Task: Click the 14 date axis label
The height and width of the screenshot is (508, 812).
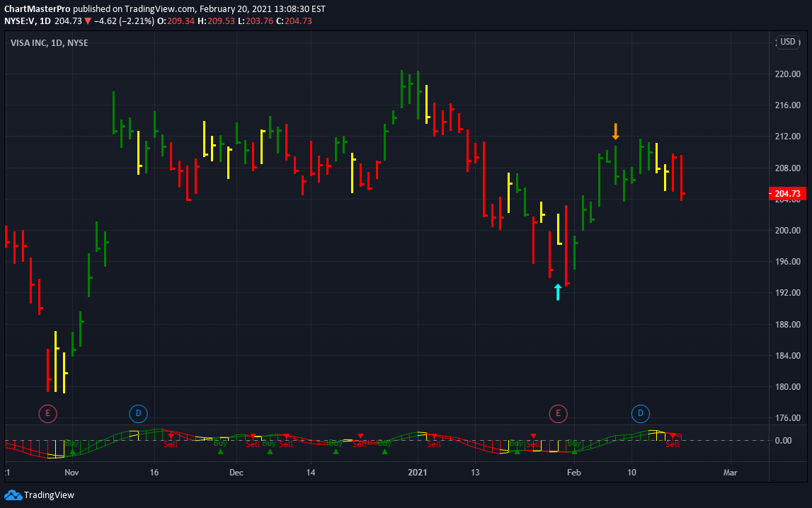Action: pyautogui.click(x=310, y=473)
